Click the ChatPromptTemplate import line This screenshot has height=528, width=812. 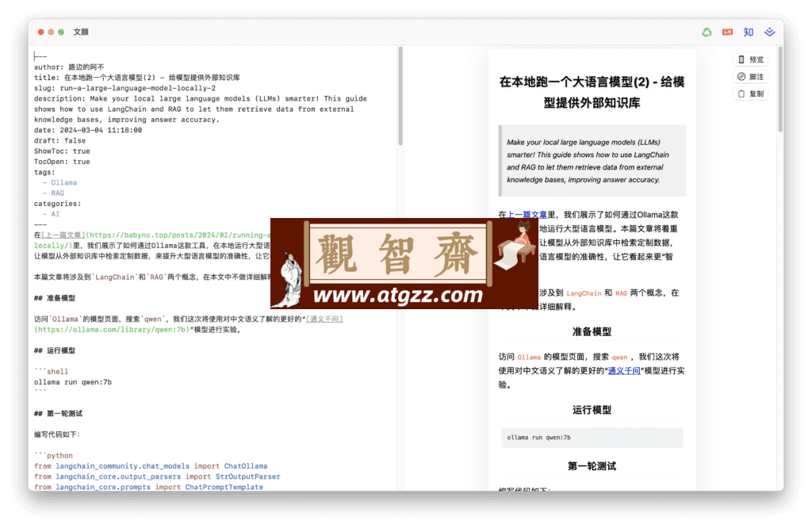point(148,487)
